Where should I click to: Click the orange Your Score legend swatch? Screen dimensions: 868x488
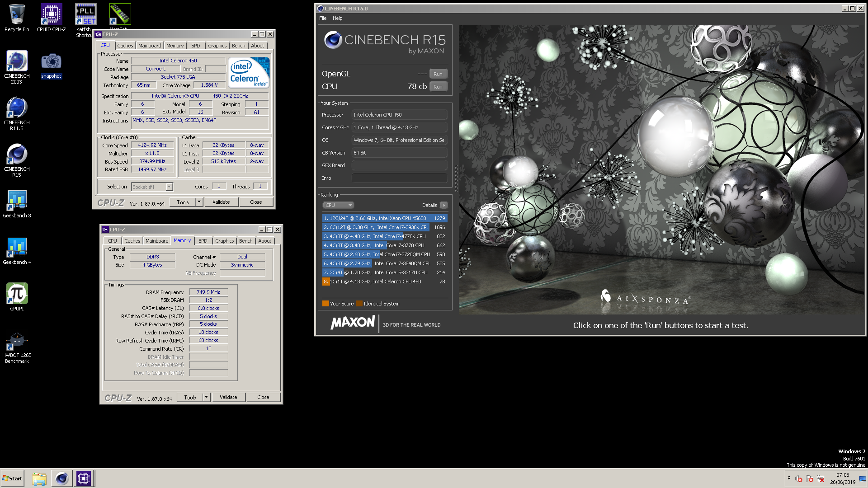pyautogui.click(x=325, y=304)
